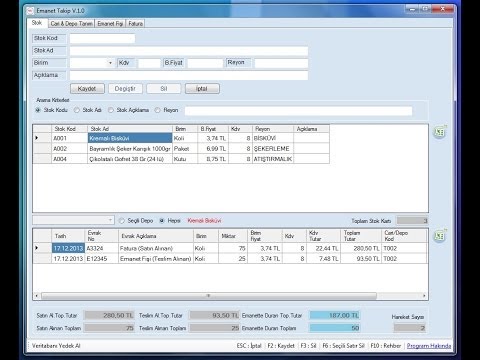
Task: Click the Fatura (Satın Alınan) description cell
Action: 156,248
